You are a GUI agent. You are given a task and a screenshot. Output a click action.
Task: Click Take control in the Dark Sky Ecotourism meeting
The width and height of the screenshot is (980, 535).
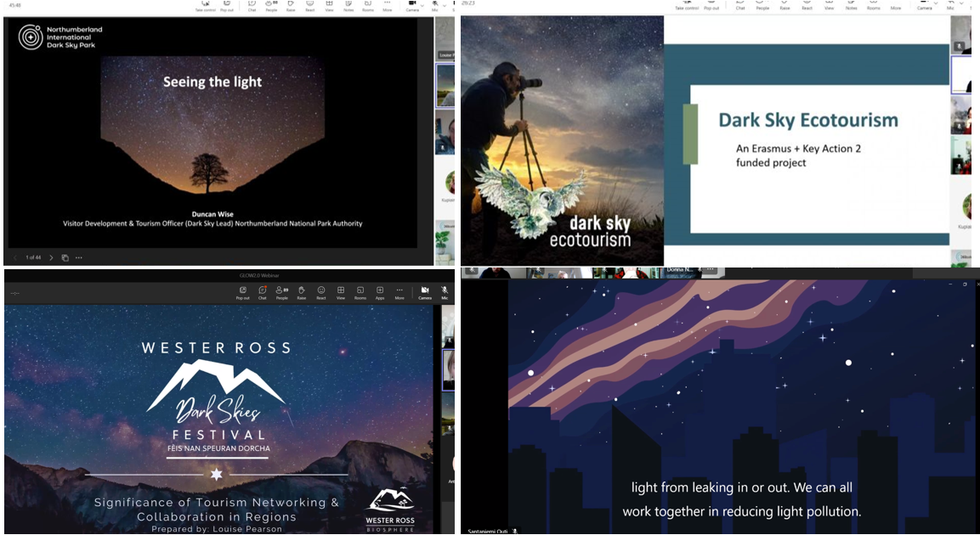687,6
